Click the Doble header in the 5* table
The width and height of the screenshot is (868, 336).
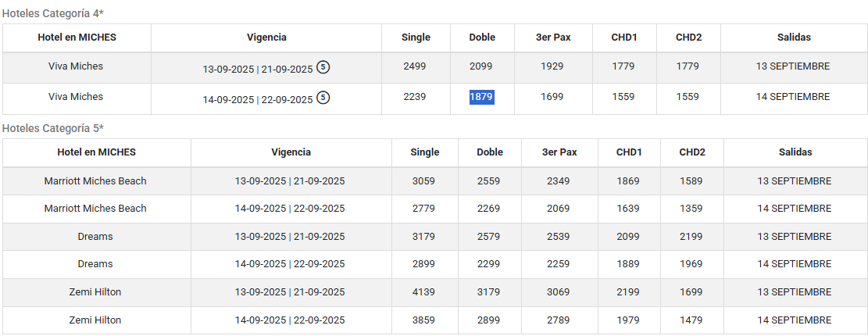(490, 152)
